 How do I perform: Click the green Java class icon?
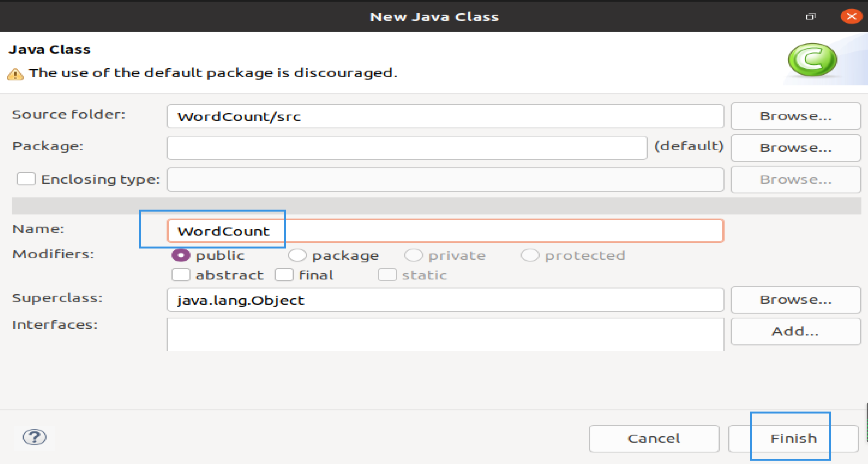point(812,60)
